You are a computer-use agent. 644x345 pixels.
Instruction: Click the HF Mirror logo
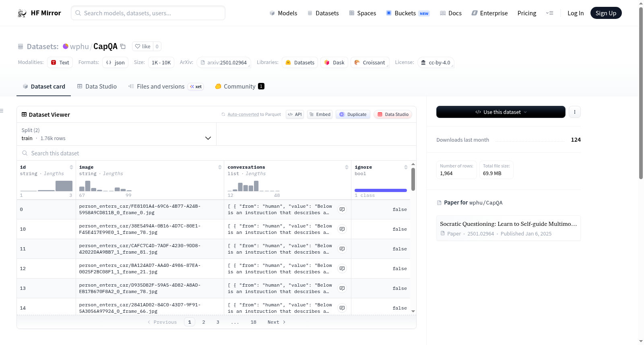pos(39,13)
